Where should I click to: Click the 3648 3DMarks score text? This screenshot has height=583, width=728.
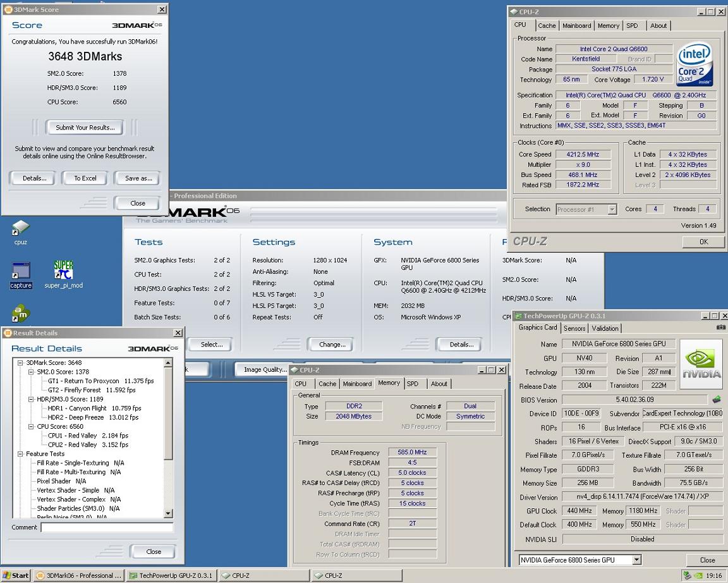[x=85, y=57]
